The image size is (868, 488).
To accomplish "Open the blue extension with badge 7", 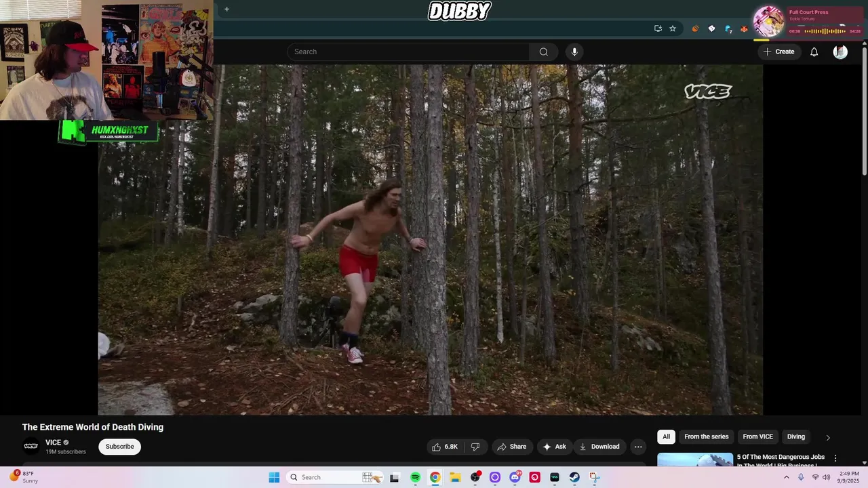I will [728, 28].
